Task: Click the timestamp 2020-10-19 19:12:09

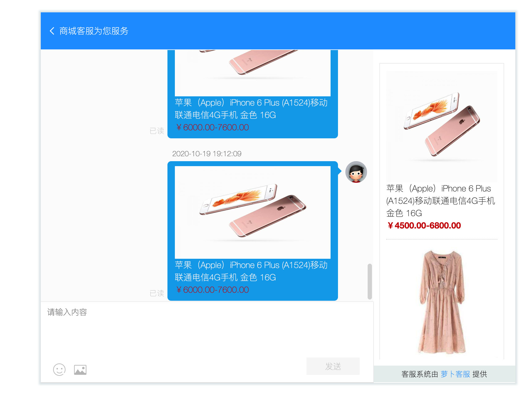Action: (x=207, y=154)
